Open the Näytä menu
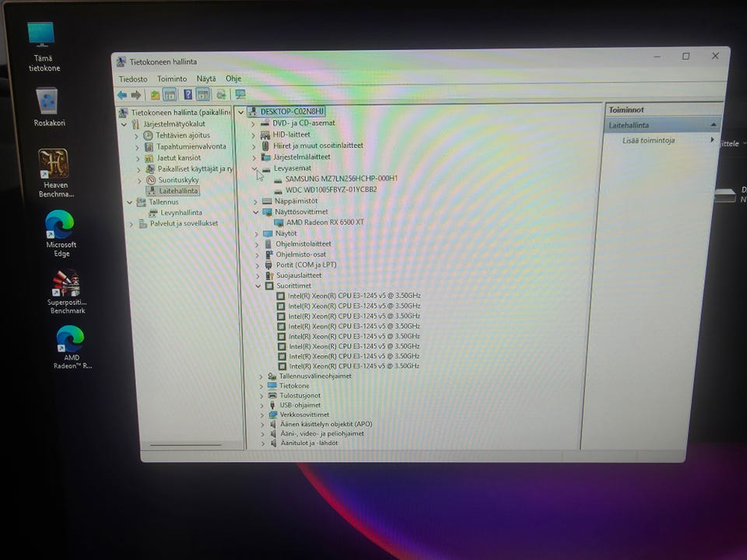Viewport: 747px width, 560px height. click(205, 79)
